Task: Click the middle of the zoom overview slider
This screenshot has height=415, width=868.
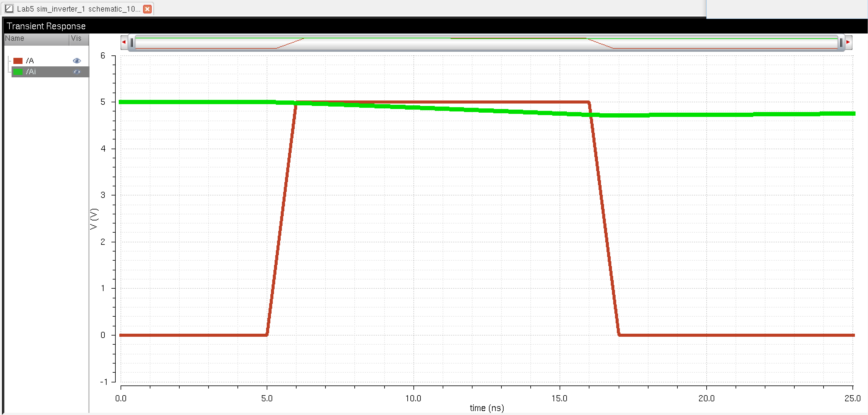Action: coord(486,43)
